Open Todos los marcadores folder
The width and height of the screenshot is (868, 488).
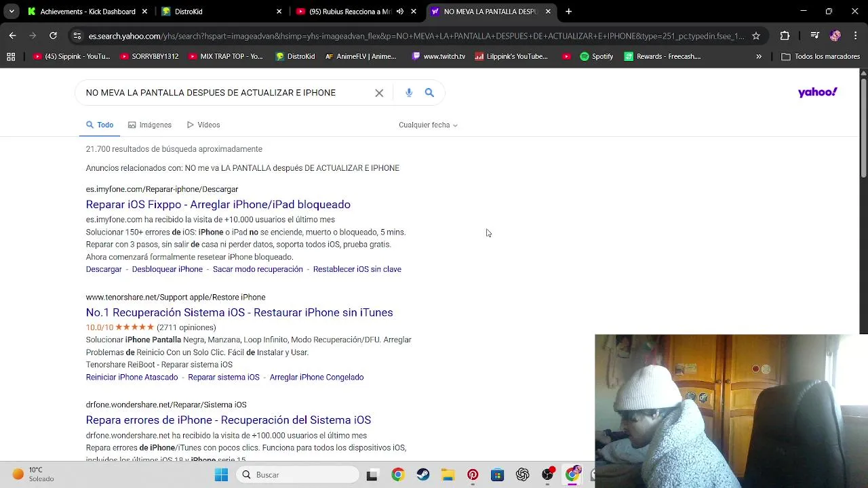[x=821, y=56]
